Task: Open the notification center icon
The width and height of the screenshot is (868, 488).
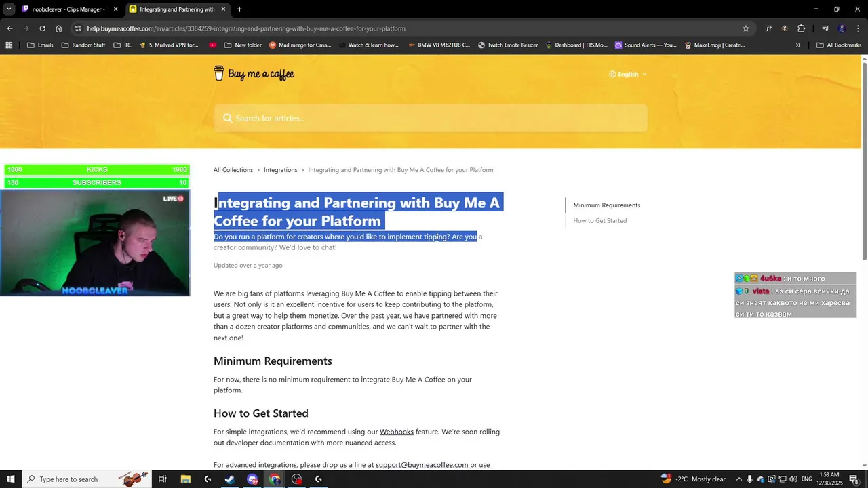Action: click(854, 479)
